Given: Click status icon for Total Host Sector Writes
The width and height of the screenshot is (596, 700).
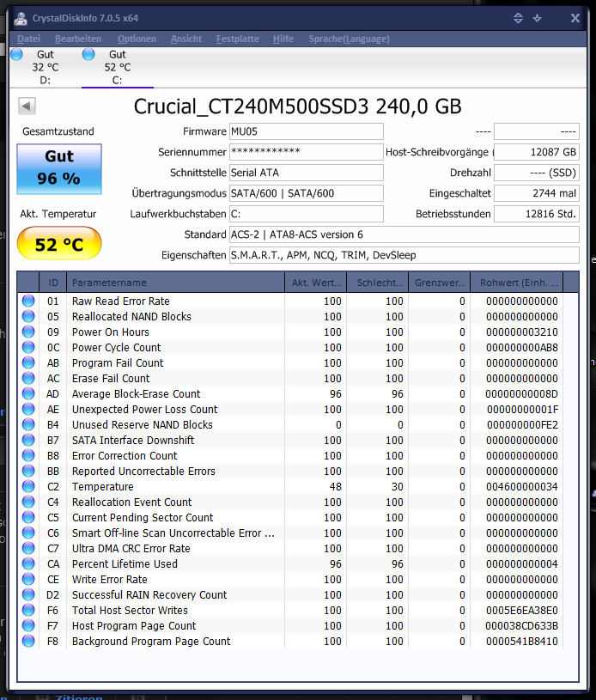Looking at the screenshot, I should point(28,611).
